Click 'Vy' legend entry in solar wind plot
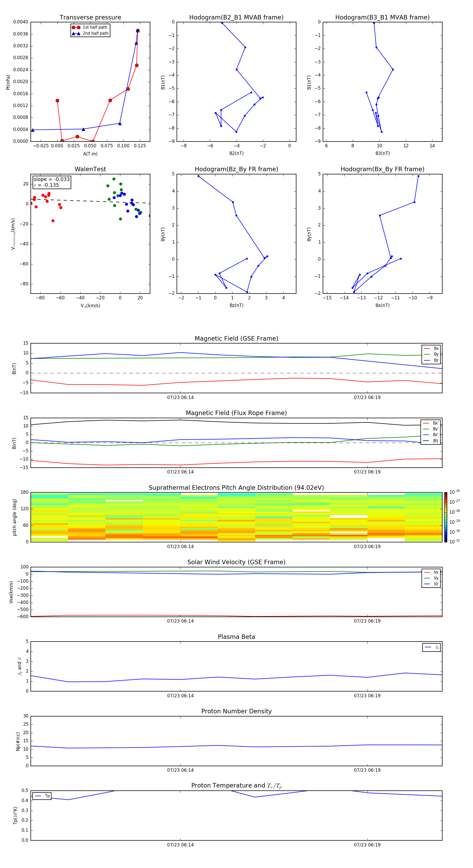The image size is (473, 868). pyautogui.click(x=431, y=578)
